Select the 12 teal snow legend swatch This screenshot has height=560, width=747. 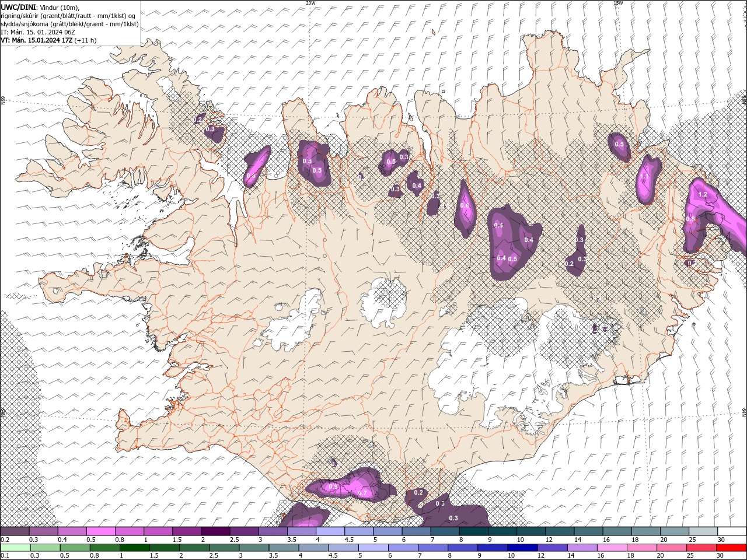coord(559,531)
